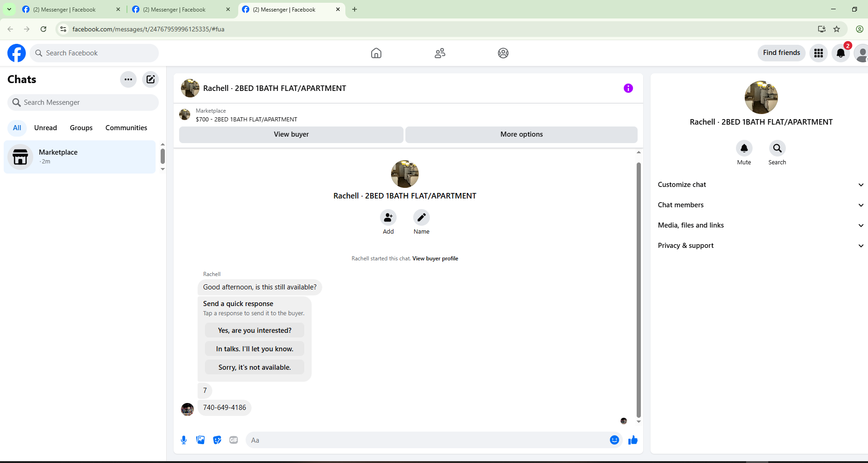Click the Search Facebook field
This screenshot has width=868, height=463.
tap(94, 53)
